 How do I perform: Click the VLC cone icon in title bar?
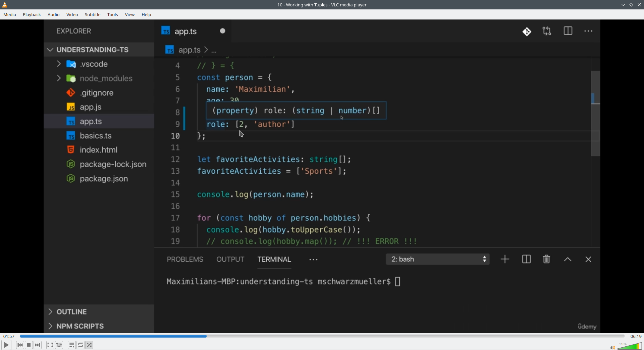tap(5, 5)
